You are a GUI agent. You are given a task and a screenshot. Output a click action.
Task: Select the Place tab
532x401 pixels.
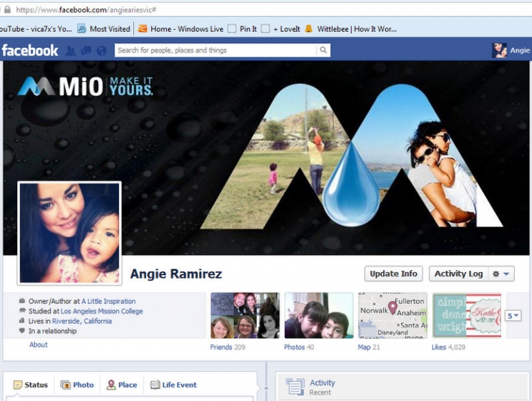122,385
